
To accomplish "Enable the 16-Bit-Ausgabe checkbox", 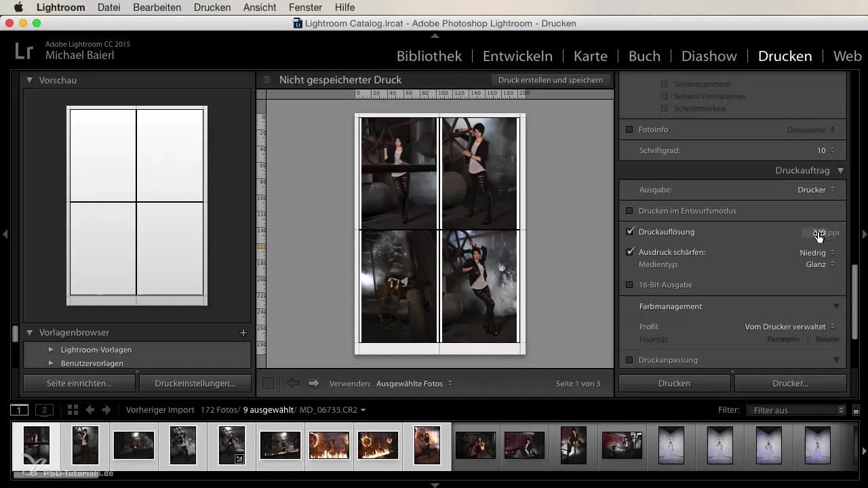I will [x=629, y=285].
